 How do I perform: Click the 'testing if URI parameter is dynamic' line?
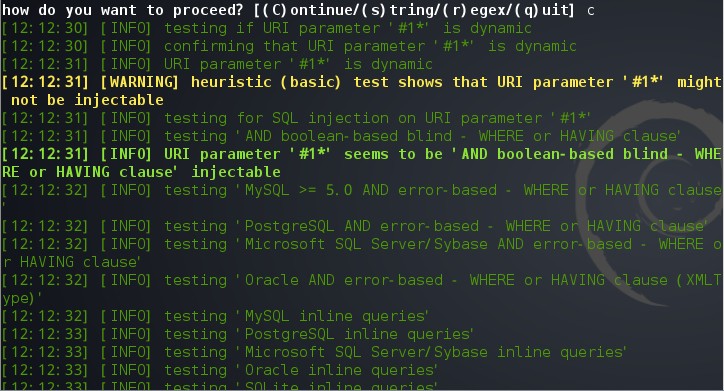coord(266,28)
